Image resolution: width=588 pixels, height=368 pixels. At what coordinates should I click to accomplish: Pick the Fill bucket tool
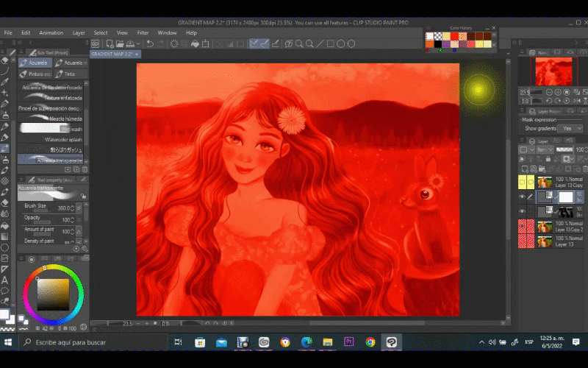coord(5,225)
